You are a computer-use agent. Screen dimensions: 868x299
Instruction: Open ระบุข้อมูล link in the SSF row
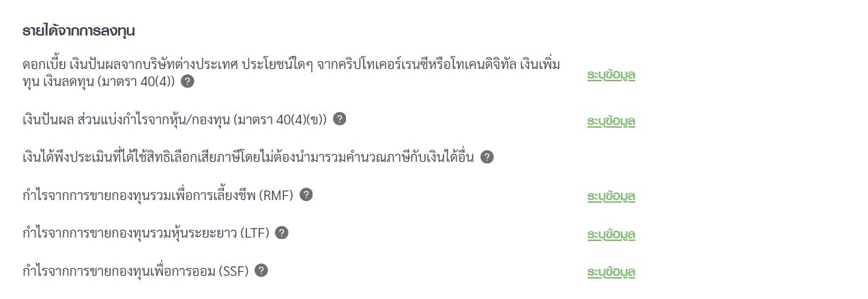611,272
